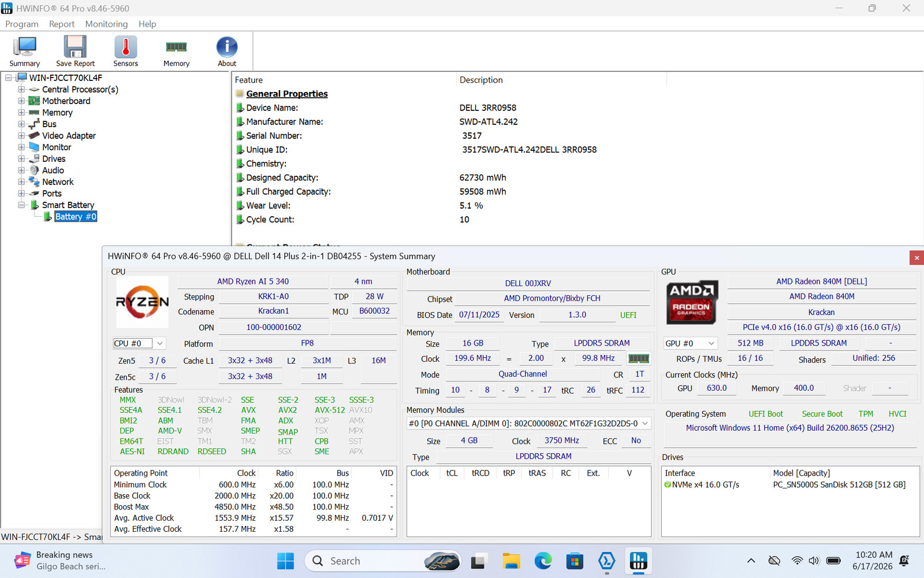Open the Summary toolbar icon
Image resolution: width=924 pixels, height=578 pixels.
tap(25, 51)
